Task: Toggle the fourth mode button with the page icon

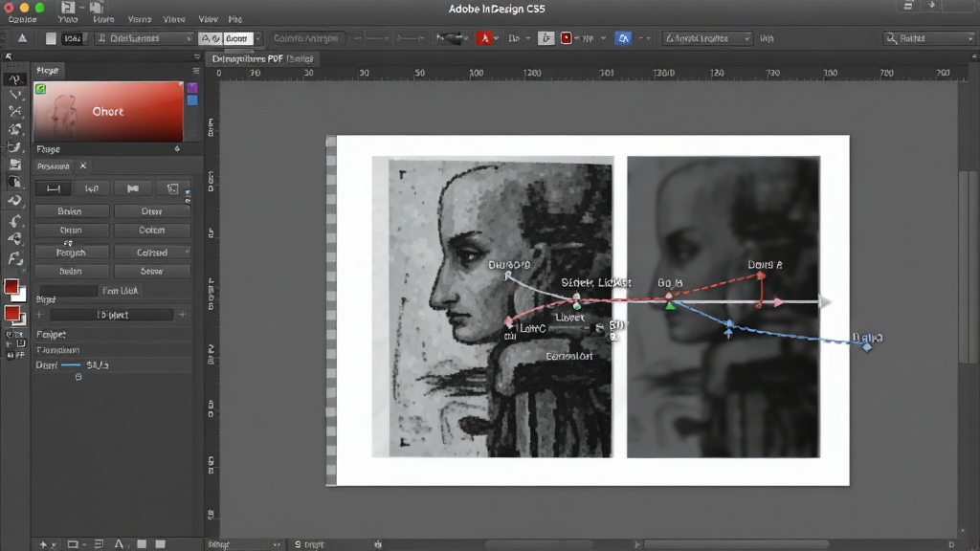Action: (x=172, y=188)
